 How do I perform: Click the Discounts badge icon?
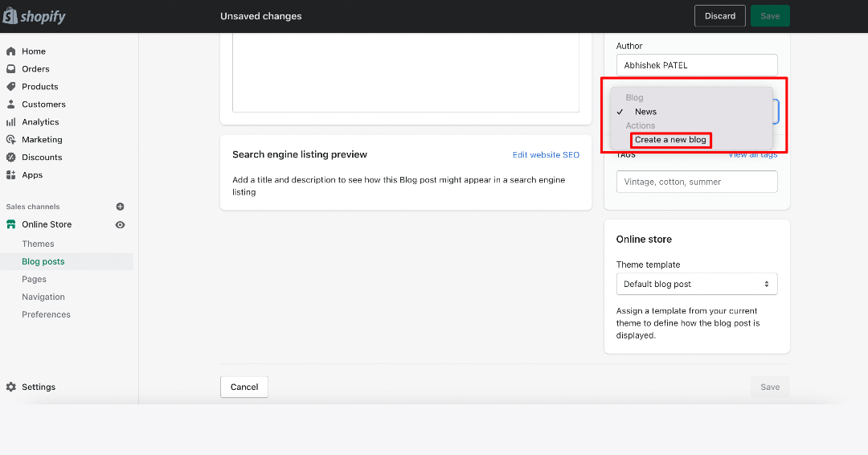tap(10, 158)
